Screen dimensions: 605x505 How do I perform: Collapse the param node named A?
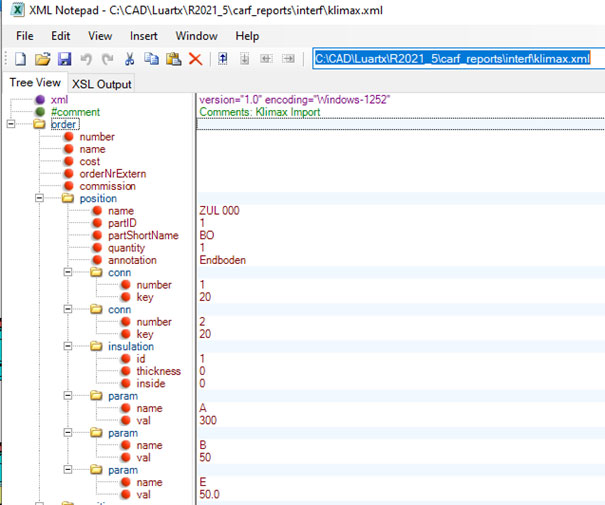68,395
